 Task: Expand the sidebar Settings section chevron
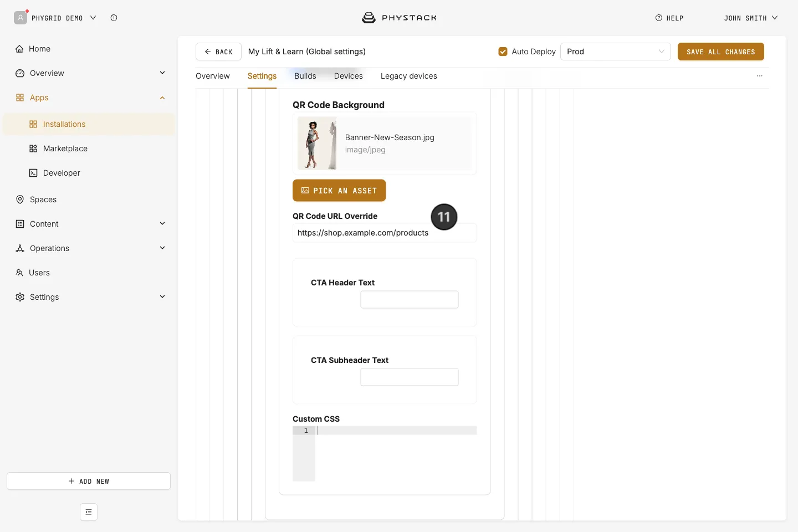point(162,297)
